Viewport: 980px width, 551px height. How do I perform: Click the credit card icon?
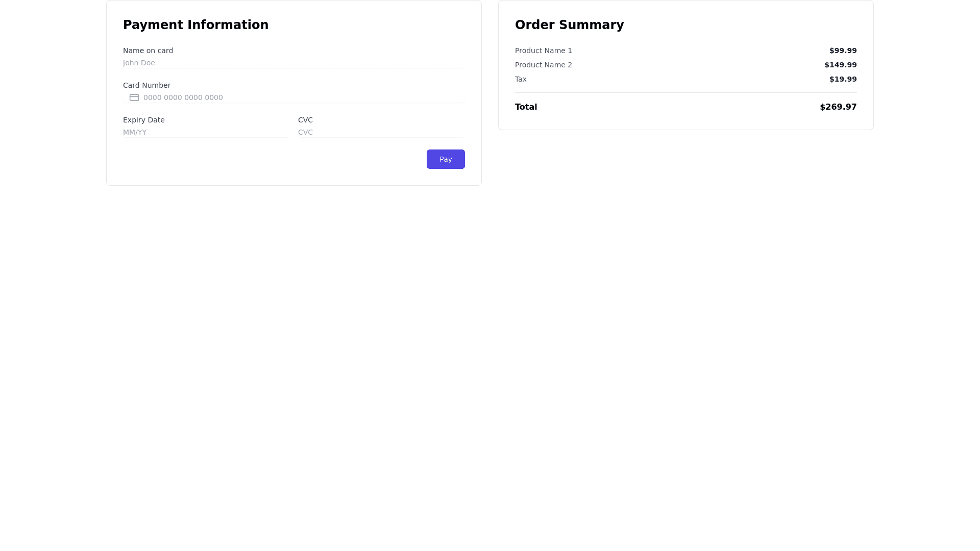coord(134,97)
